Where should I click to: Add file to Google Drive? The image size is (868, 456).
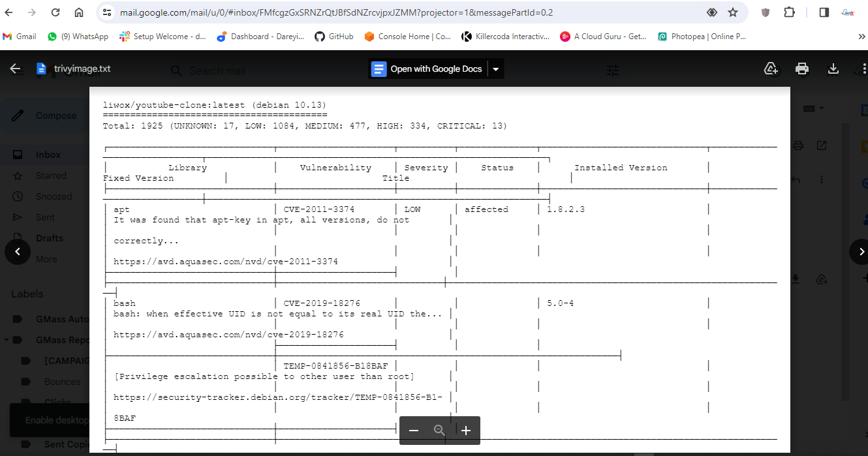pos(771,68)
